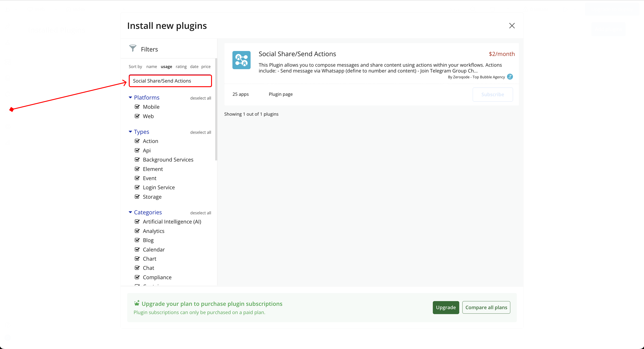Sort plugins by price

pos(206,66)
